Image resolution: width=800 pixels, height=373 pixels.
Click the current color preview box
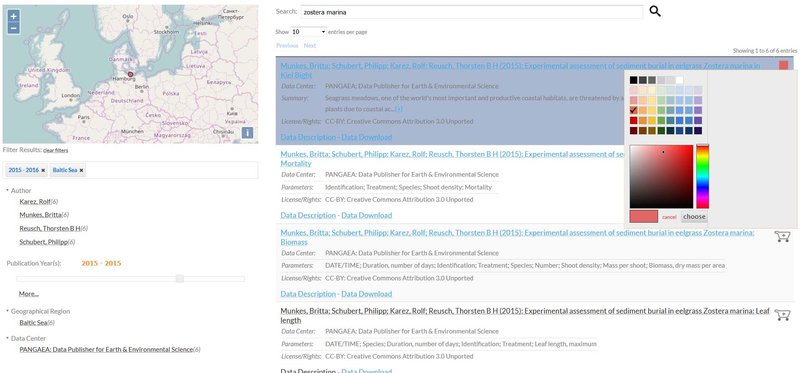coord(644,216)
